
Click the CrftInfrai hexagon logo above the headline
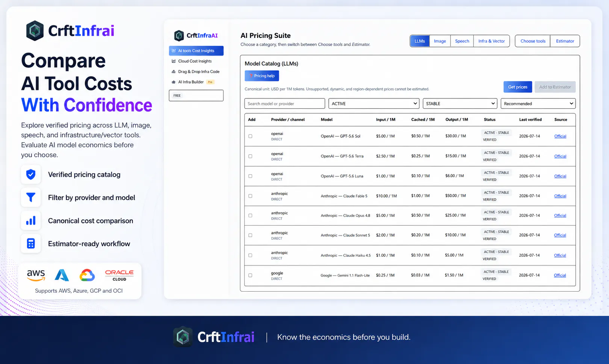click(x=35, y=31)
